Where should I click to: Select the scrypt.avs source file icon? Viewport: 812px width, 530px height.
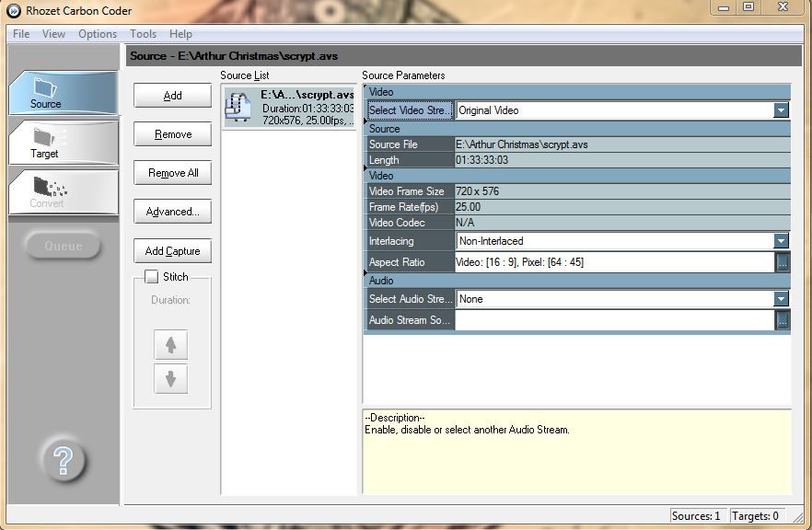[x=238, y=107]
